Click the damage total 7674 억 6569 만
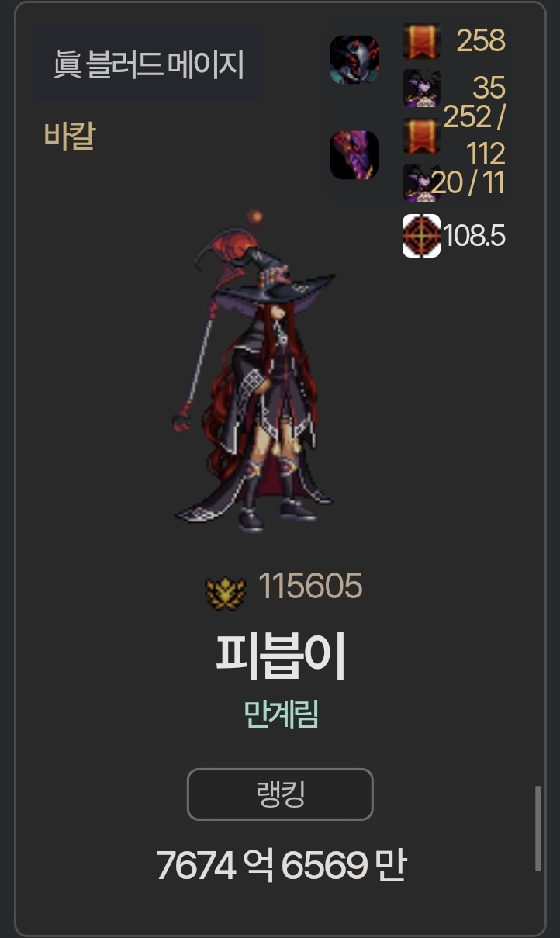Image resolution: width=560 pixels, height=938 pixels. [280, 865]
